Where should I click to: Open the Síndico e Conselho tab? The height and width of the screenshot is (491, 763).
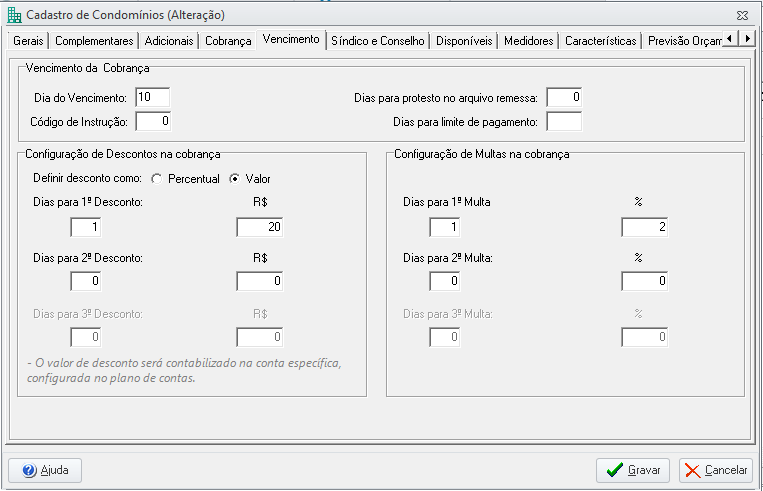(x=378, y=41)
